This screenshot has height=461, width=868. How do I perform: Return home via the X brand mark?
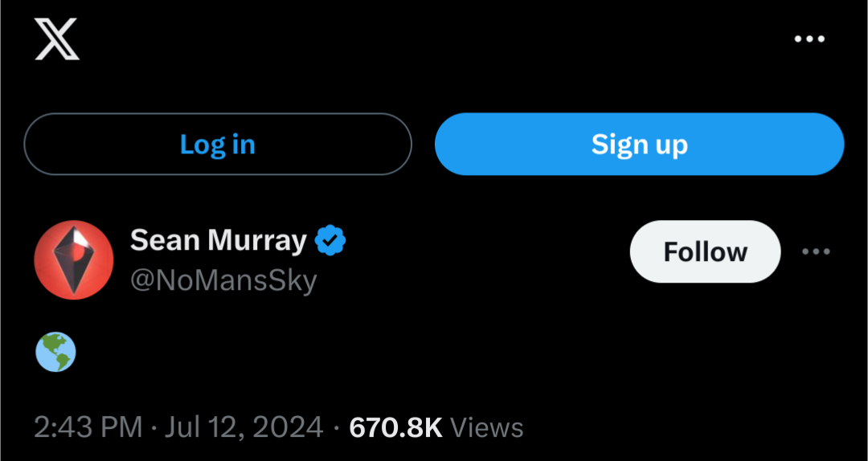[x=57, y=39]
